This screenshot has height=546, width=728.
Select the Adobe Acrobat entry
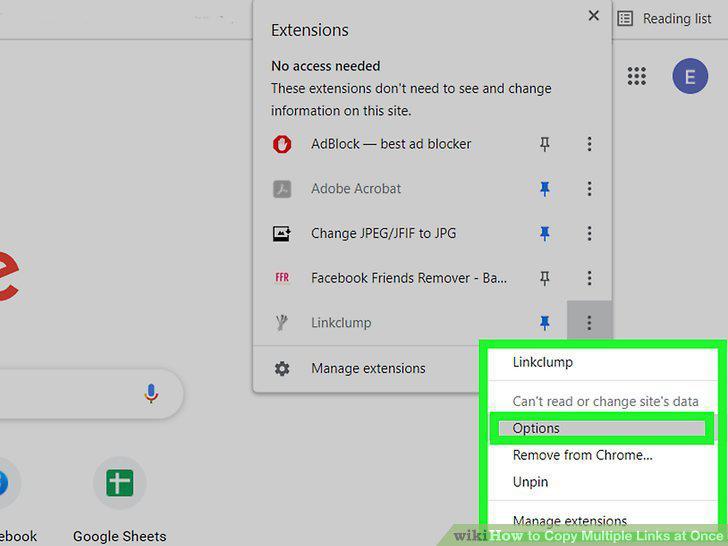[356, 189]
